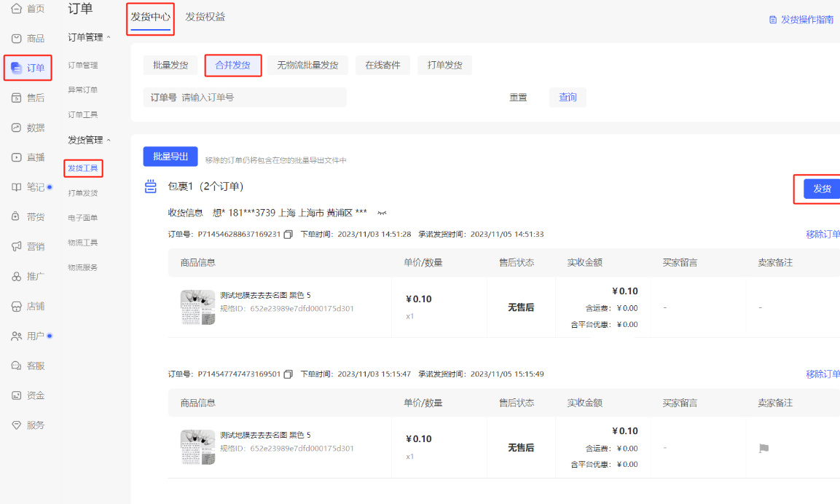Select the 打单发货 tab
Viewport: 840px width, 504px height.
pos(444,66)
